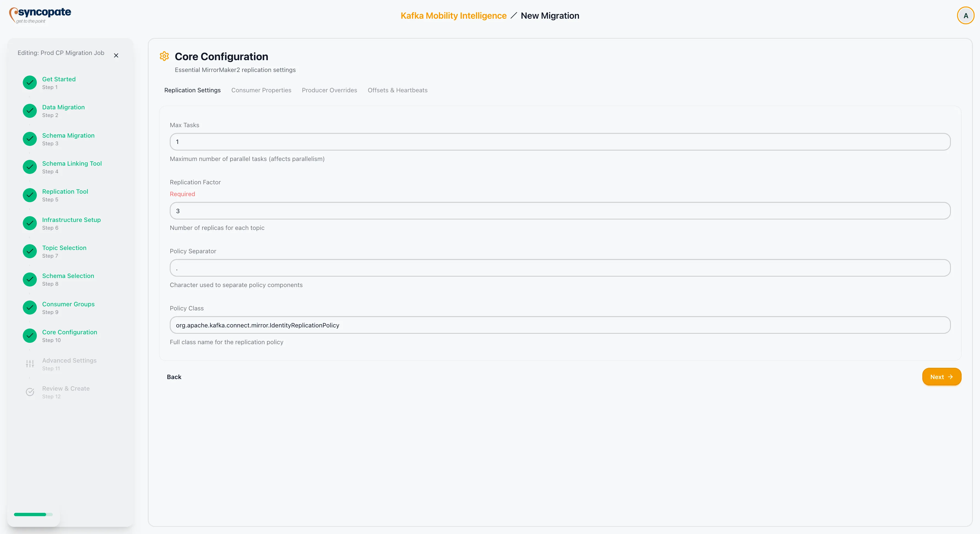980x534 pixels.
Task: Click the Consumer Groups step checkmark
Action: pyautogui.click(x=29, y=307)
